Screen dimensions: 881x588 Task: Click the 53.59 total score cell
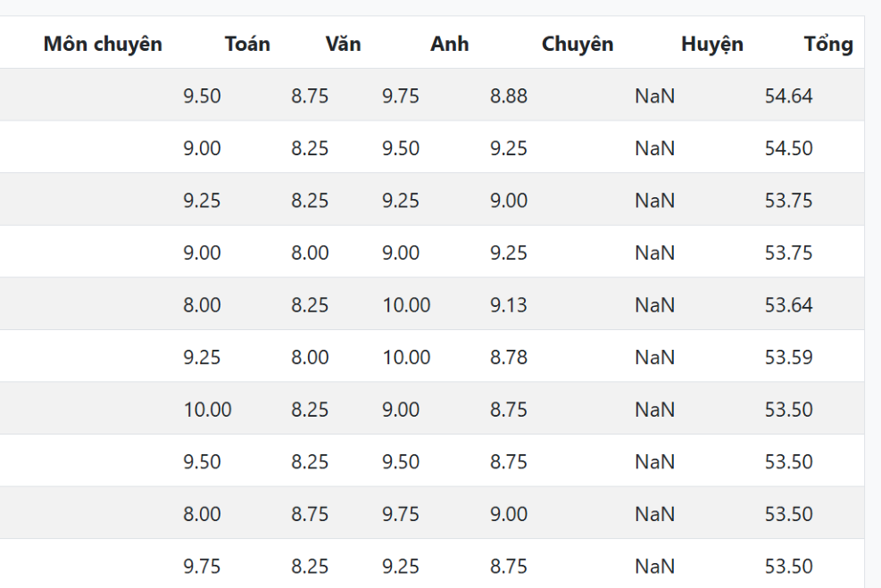tap(788, 358)
